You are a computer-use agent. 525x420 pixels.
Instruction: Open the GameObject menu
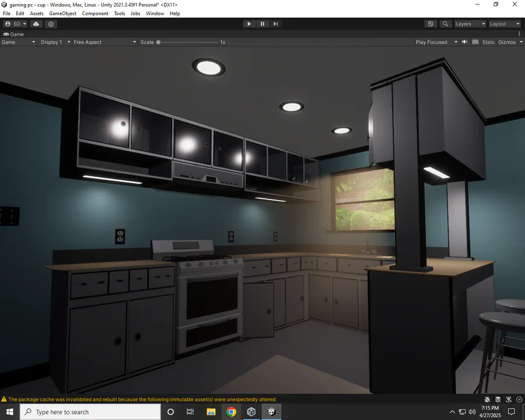tap(62, 13)
